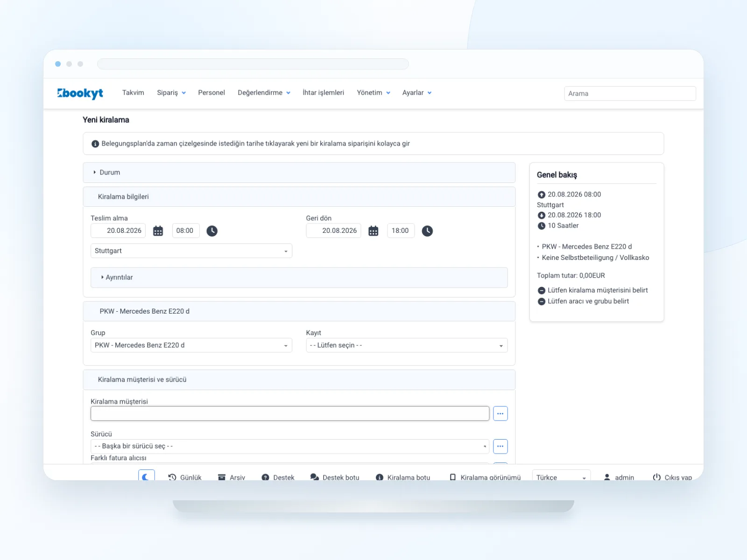Open the Değerlendirme menu

pos(264,93)
